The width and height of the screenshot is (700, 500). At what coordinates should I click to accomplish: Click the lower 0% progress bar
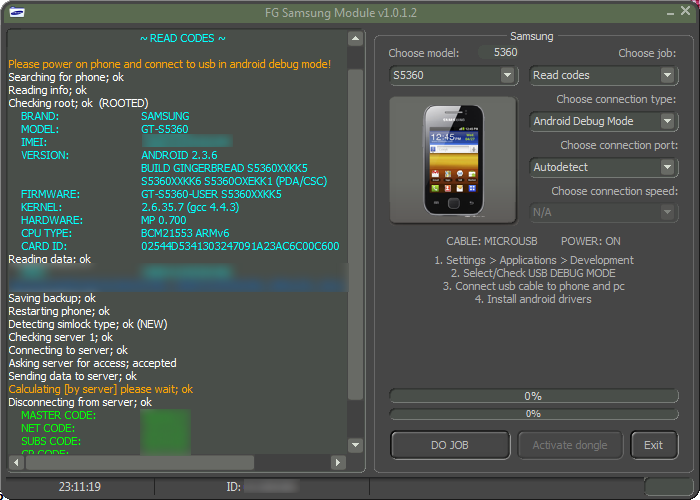coord(533,413)
